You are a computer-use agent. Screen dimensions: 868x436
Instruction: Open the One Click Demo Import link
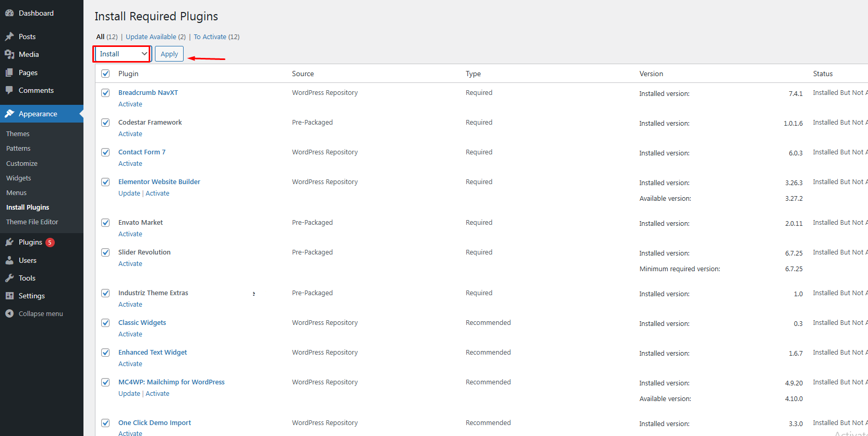tap(155, 423)
